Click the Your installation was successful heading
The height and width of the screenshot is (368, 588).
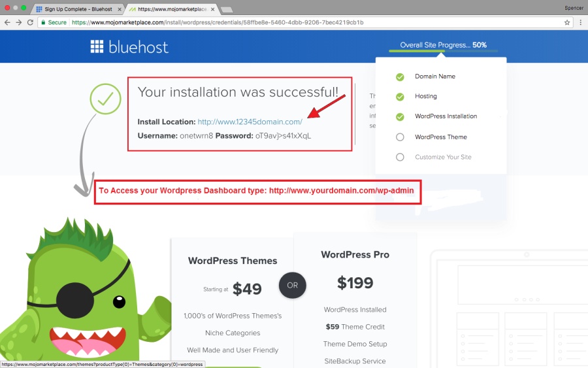238,92
